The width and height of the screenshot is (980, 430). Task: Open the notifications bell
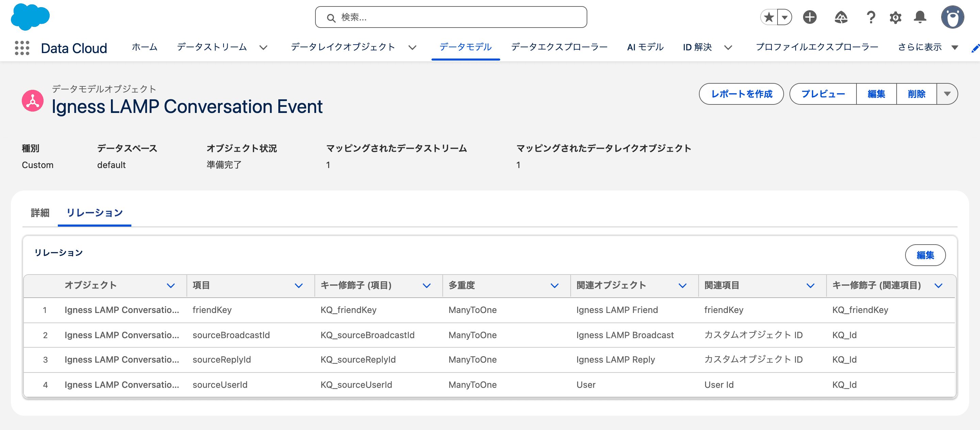click(x=920, y=17)
